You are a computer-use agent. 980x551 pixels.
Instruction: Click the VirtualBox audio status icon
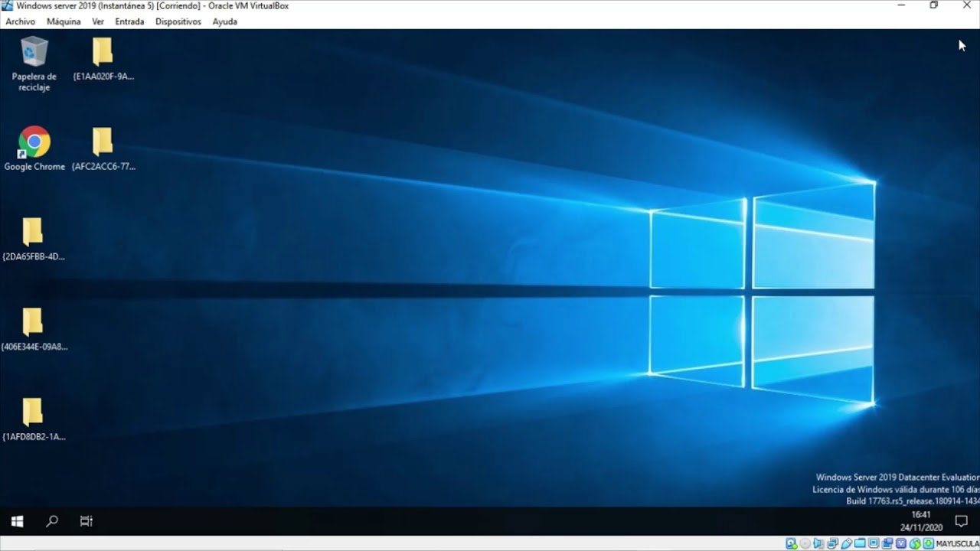pyautogui.click(x=818, y=543)
